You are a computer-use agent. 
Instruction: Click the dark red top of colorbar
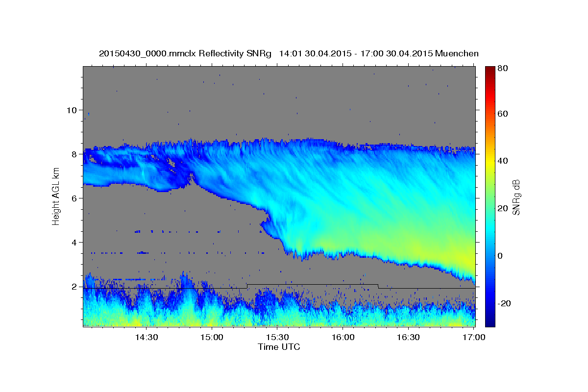(490, 71)
